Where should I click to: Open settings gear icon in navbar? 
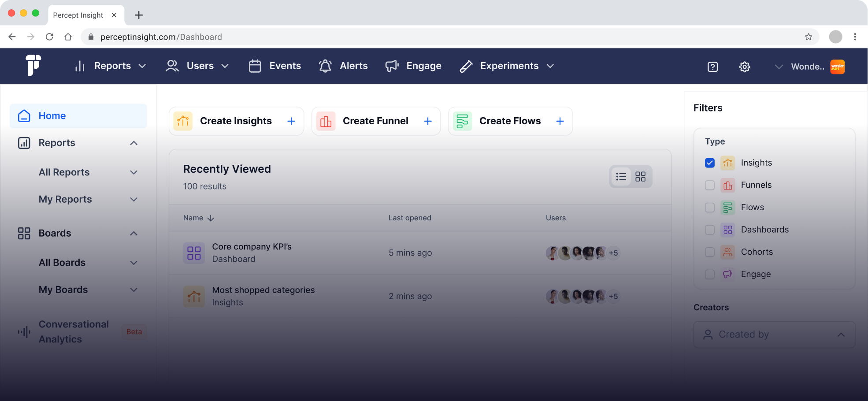coord(745,67)
